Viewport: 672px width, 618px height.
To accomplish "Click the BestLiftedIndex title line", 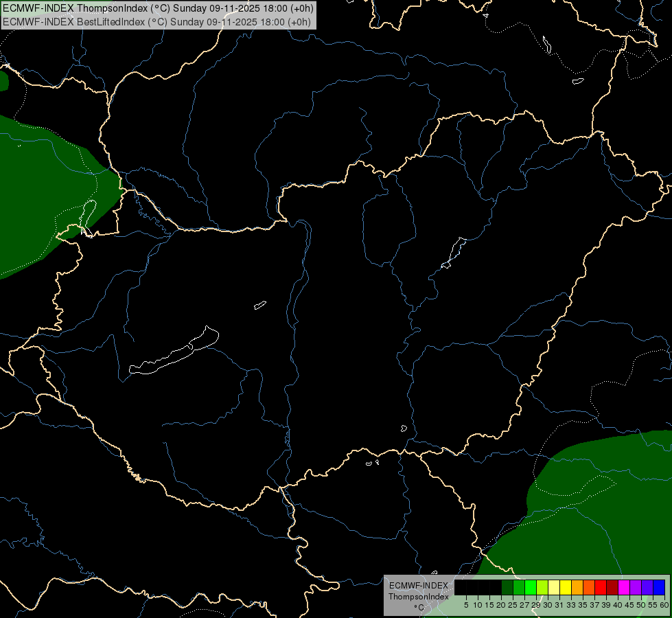I will [157, 22].
